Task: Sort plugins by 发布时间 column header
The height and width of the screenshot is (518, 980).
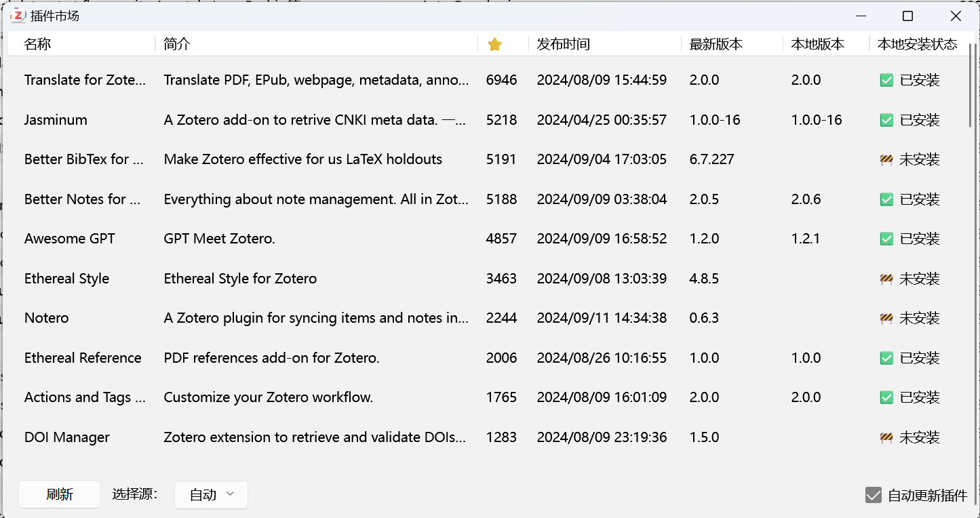Action: click(x=563, y=44)
